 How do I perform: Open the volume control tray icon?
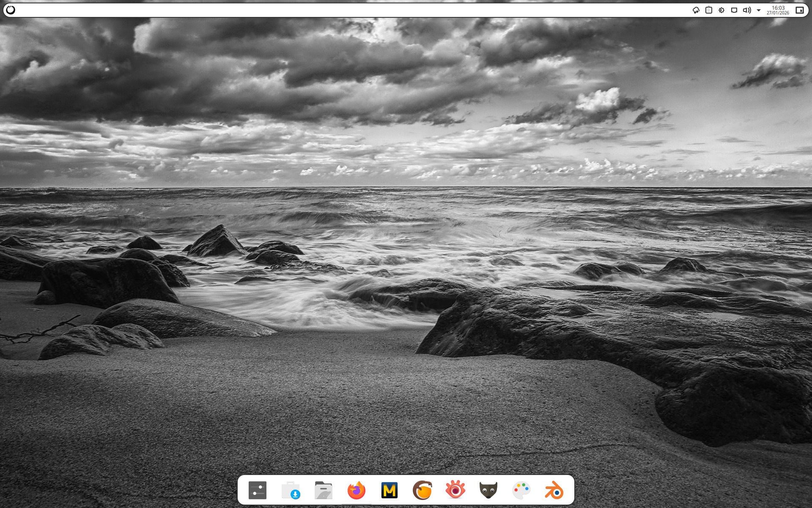click(747, 10)
